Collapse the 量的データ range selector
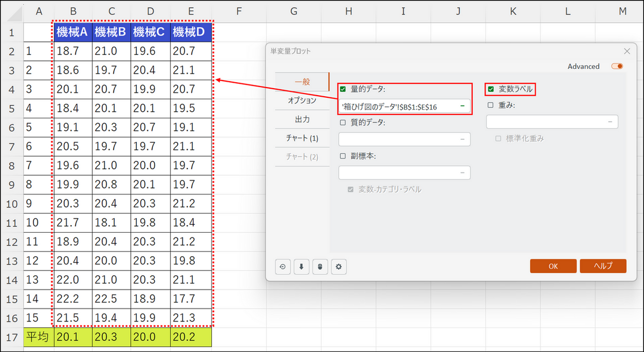This screenshot has height=352, width=644. pos(462,106)
